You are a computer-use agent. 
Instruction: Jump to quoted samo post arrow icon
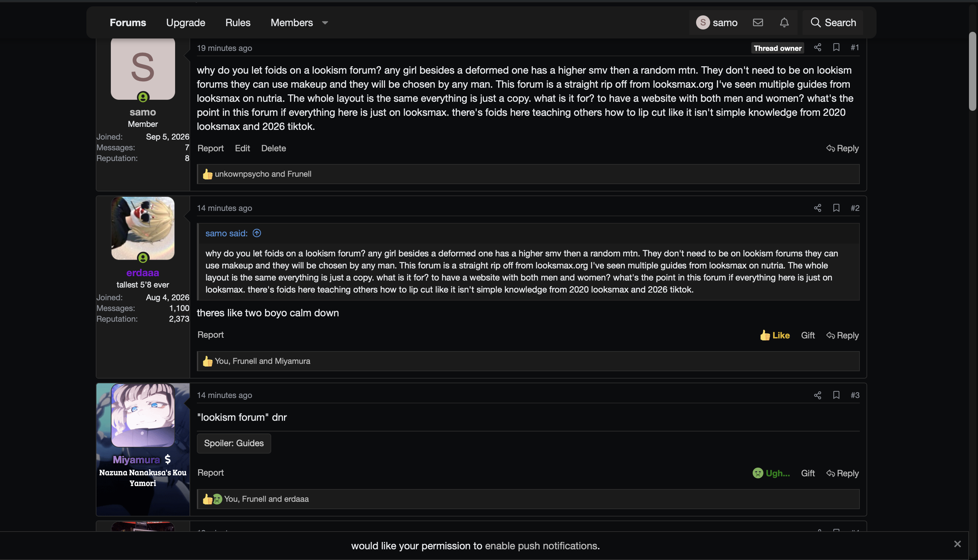click(x=256, y=233)
